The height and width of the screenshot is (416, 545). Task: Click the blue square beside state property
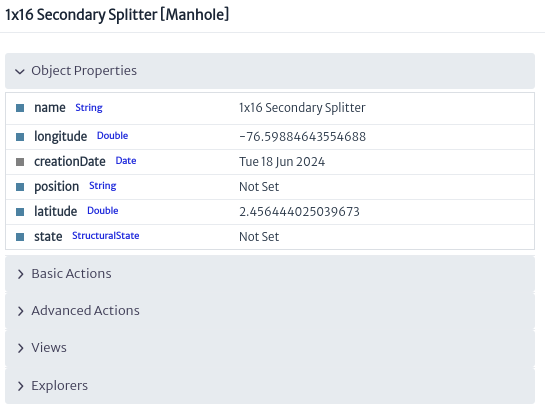[20, 237]
